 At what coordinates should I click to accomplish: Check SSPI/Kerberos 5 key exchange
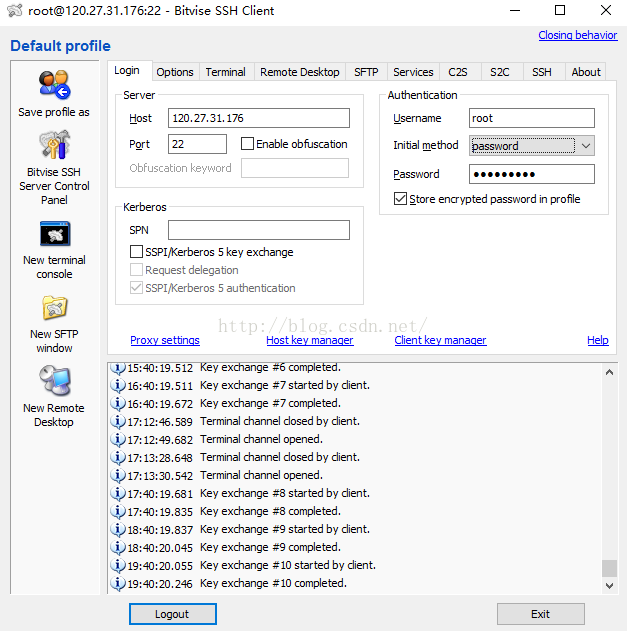pos(136,252)
